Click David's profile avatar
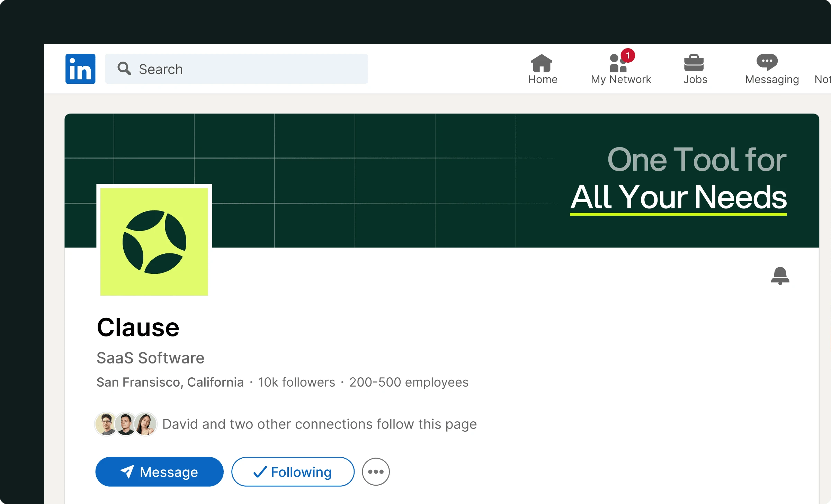The width and height of the screenshot is (831, 504). pyautogui.click(x=106, y=424)
